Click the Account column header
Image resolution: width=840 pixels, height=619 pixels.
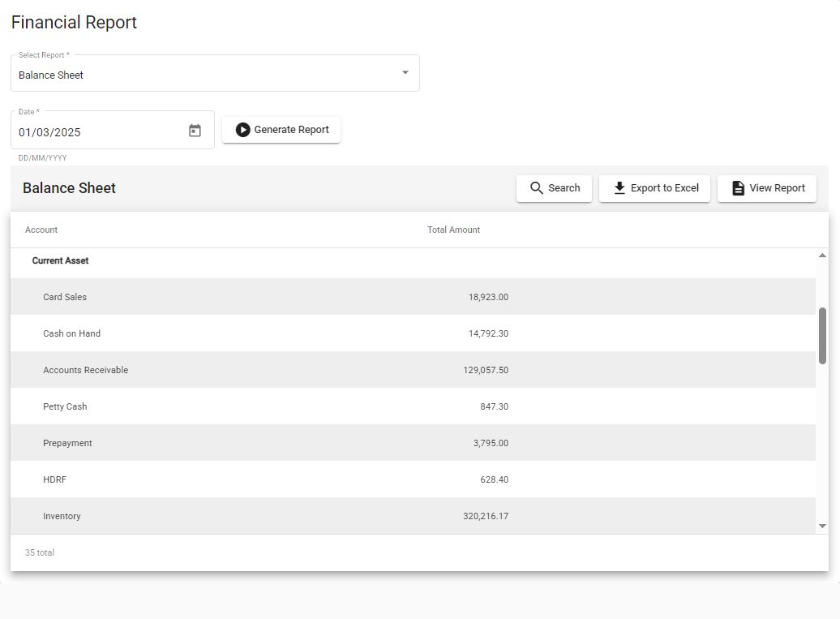point(41,230)
